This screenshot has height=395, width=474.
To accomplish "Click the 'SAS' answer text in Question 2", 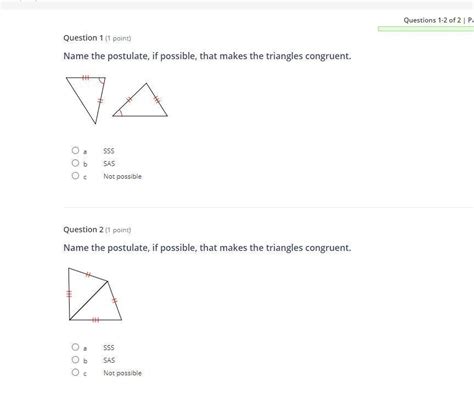I will tap(109, 360).
